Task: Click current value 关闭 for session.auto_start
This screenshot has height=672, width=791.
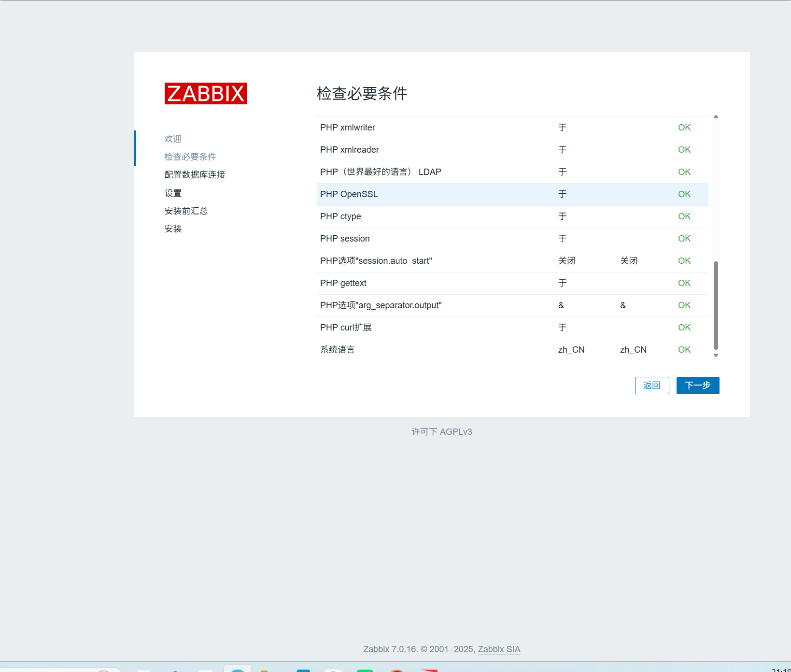Action: click(x=567, y=261)
